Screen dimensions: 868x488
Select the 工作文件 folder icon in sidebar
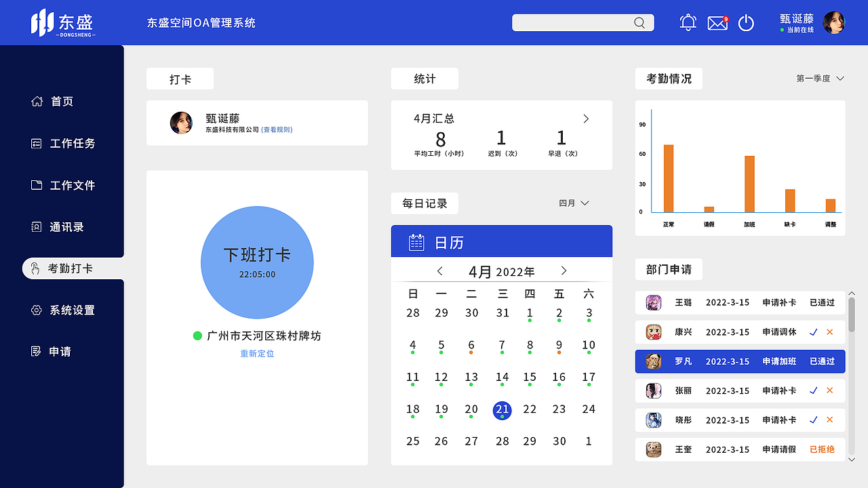coord(36,185)
